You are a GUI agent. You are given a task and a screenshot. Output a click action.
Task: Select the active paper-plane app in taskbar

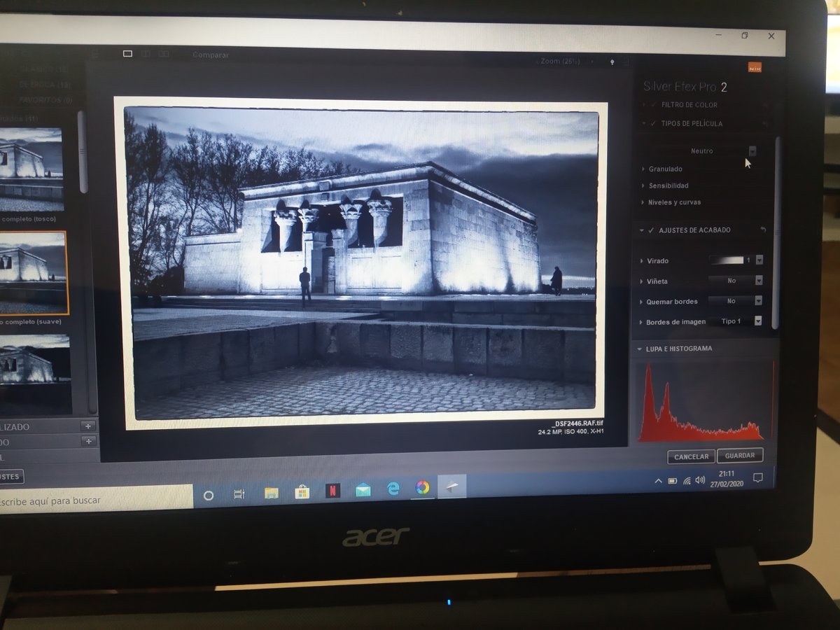(451, 486)
